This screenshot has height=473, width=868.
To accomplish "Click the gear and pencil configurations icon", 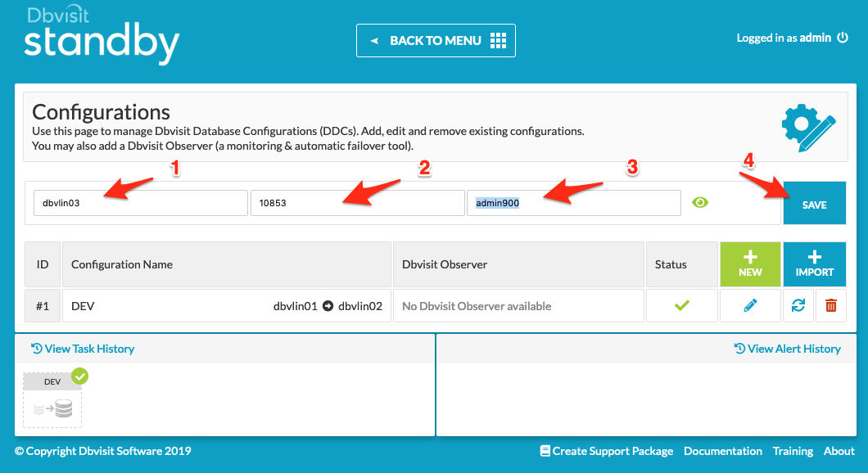I will coord(809,127).
